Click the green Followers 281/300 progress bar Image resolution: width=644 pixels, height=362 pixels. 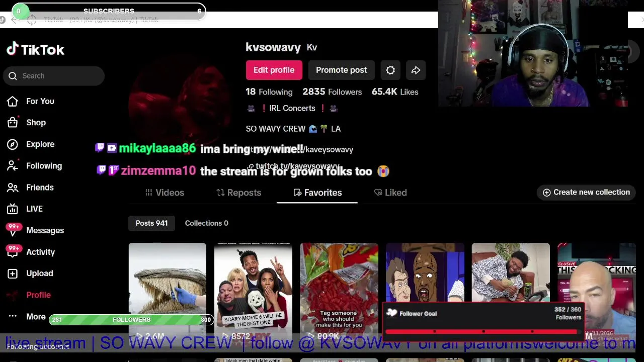click(131, 320)
